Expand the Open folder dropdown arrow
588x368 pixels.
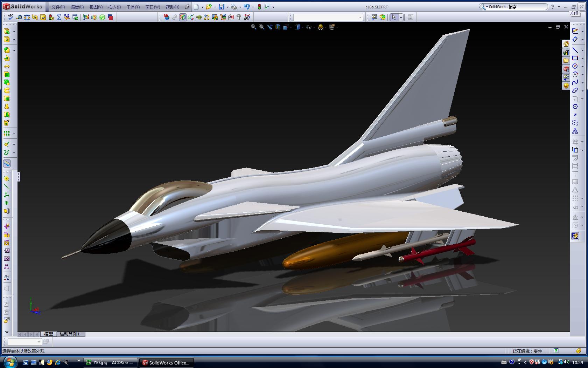coord(215,7)
